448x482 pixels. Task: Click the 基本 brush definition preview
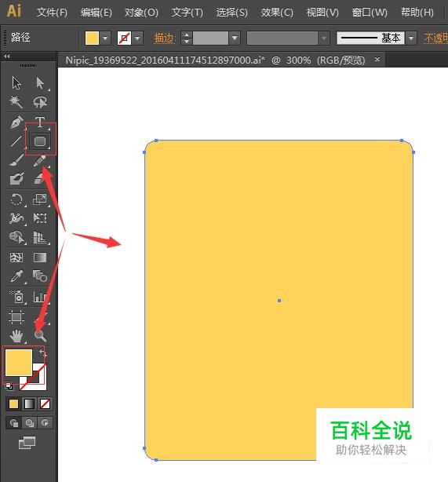pyautogui.click(x=370, y=38)
